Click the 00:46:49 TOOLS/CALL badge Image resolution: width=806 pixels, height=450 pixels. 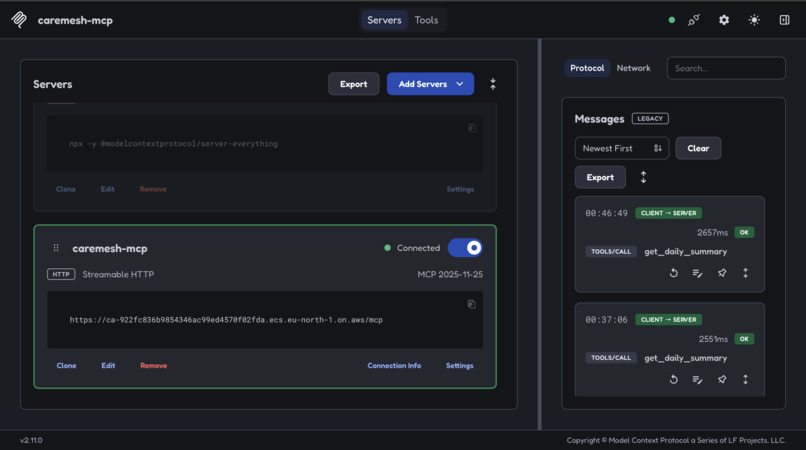point(611,251)
